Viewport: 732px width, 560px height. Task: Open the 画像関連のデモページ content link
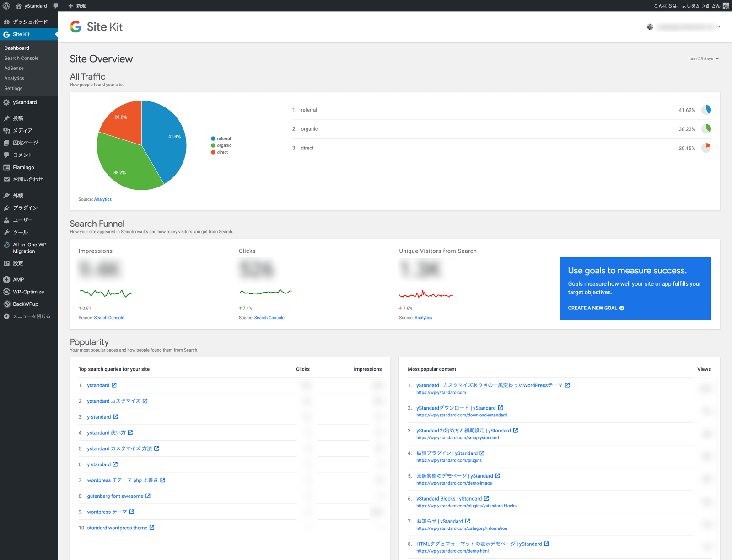455,476
